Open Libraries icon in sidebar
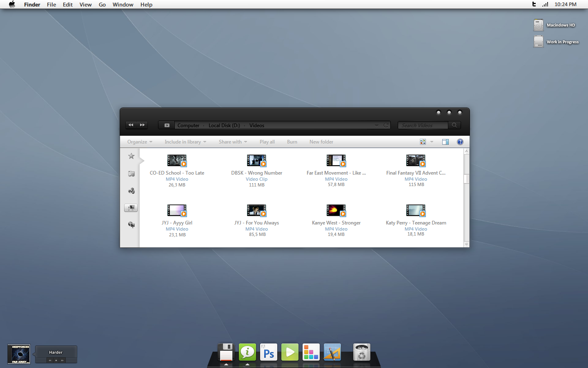 131,174
